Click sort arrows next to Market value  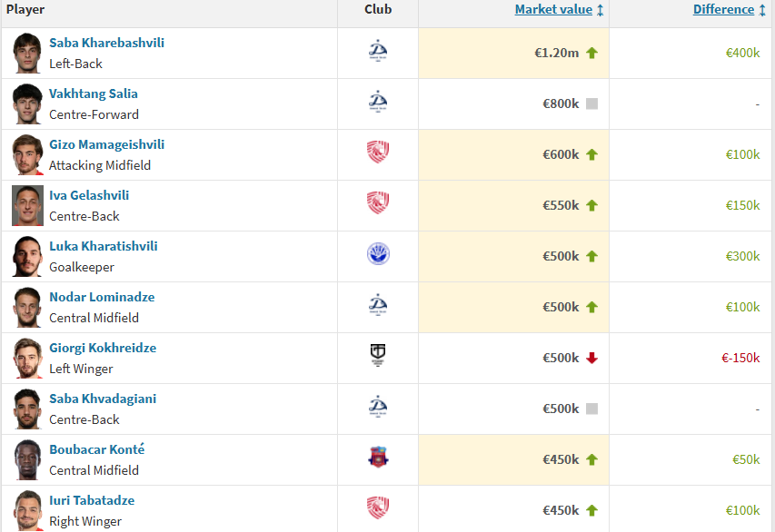(601, 10)
